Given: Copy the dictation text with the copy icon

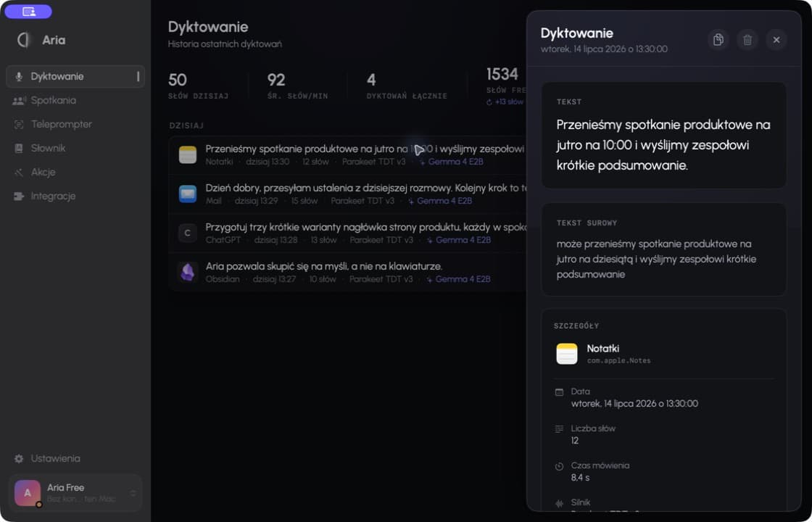Looking at the screenshot, I should pos(718,40).
